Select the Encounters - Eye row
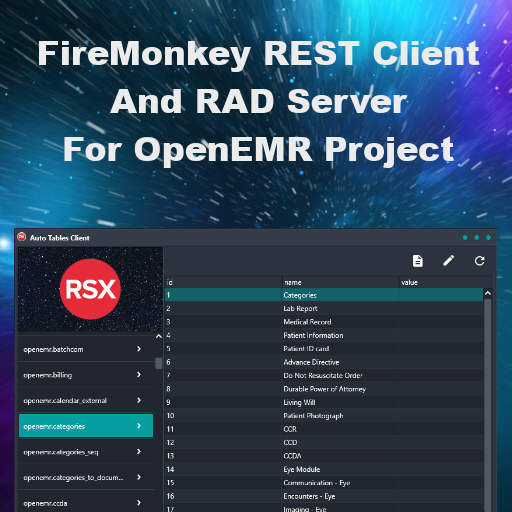Image resolution: width=512 pixels, height=512 pixels. coord(324,496)
